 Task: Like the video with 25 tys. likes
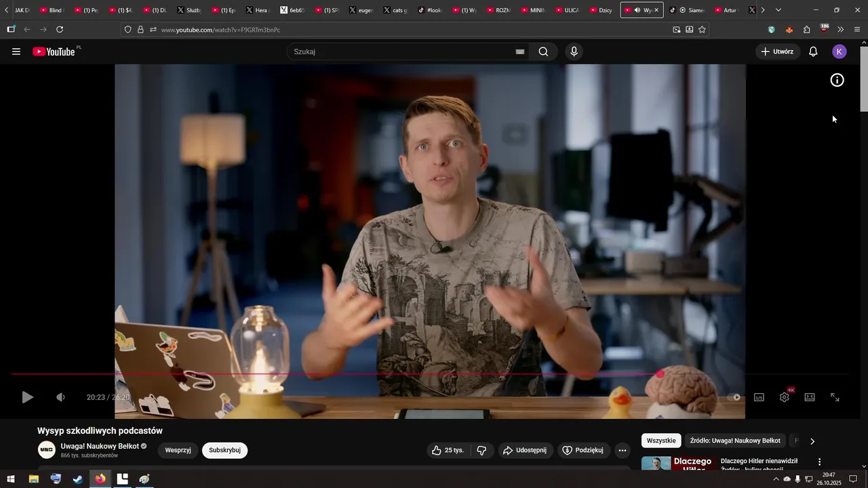pos(448,450)
